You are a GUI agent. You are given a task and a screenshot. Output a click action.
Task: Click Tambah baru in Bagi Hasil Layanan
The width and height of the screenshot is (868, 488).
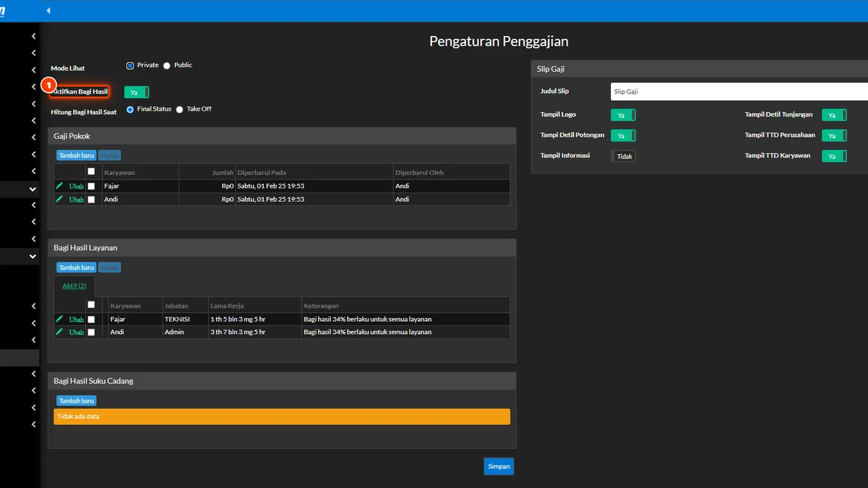(77, 268)
